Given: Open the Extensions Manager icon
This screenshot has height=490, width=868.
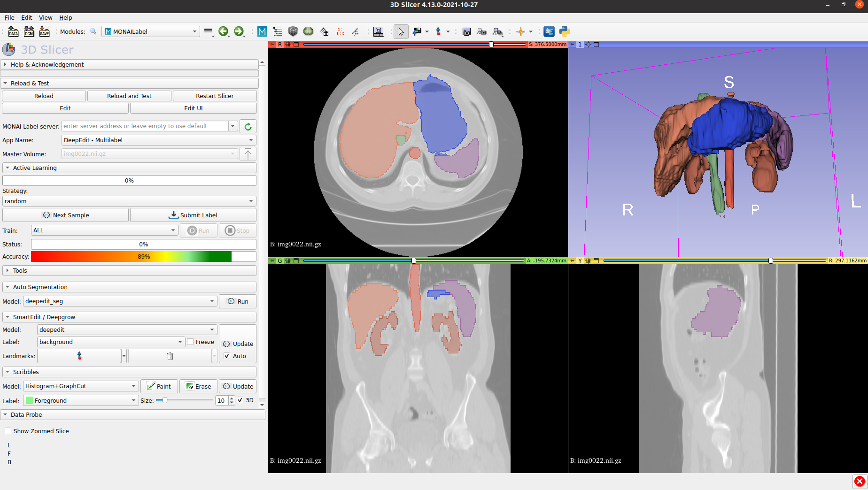Looking at the screenshot, I should pyautogui.click(x=549, y=31).
